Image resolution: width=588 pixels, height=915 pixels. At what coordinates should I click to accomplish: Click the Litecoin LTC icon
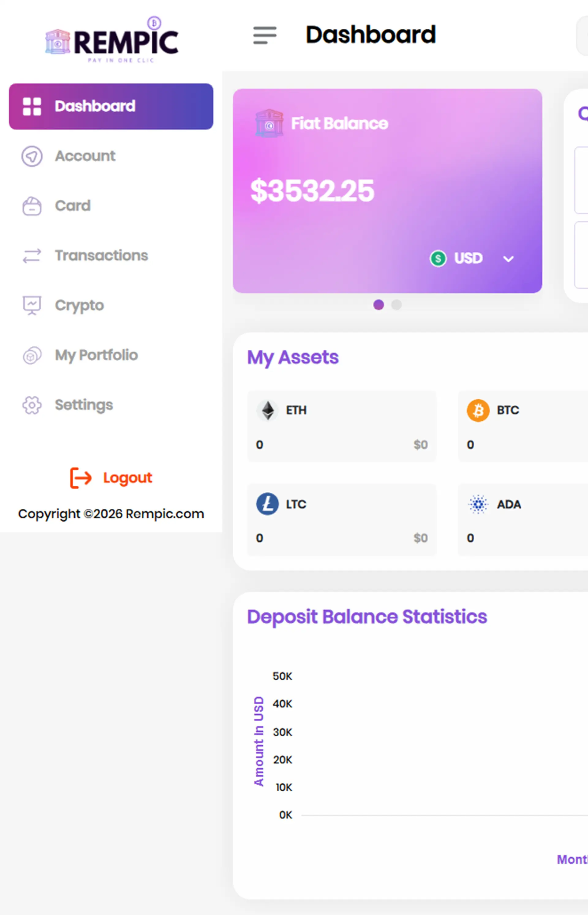pos(267,504)
